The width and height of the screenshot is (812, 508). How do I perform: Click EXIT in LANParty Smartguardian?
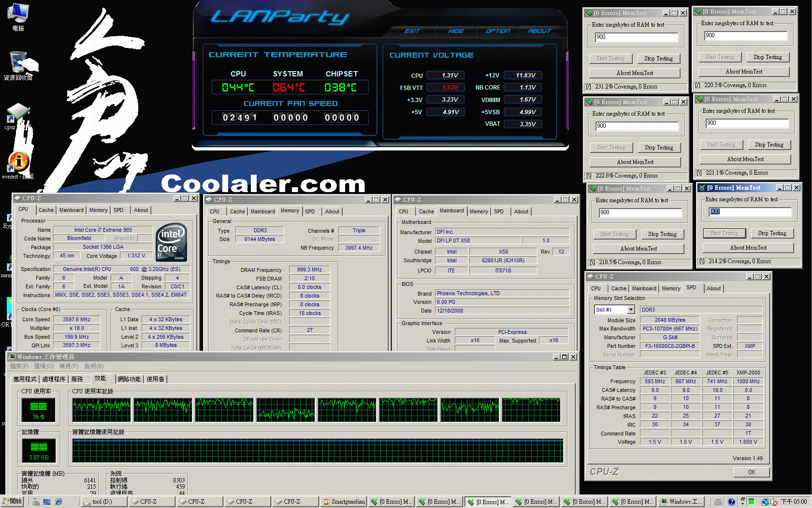pyautogui.click(x=412, y=31)
